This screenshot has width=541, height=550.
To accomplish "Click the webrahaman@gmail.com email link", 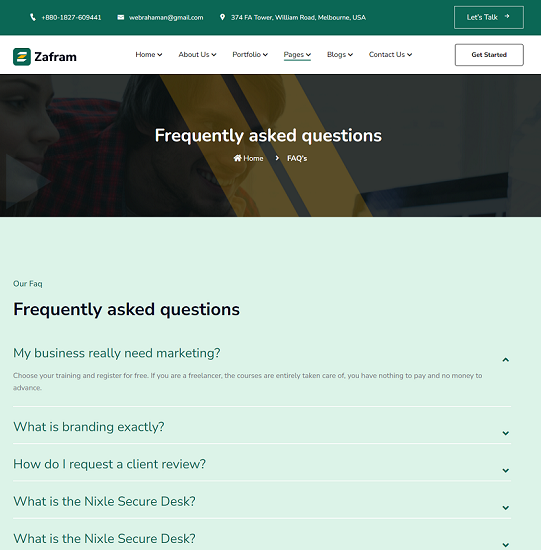I will click(166, 17).
